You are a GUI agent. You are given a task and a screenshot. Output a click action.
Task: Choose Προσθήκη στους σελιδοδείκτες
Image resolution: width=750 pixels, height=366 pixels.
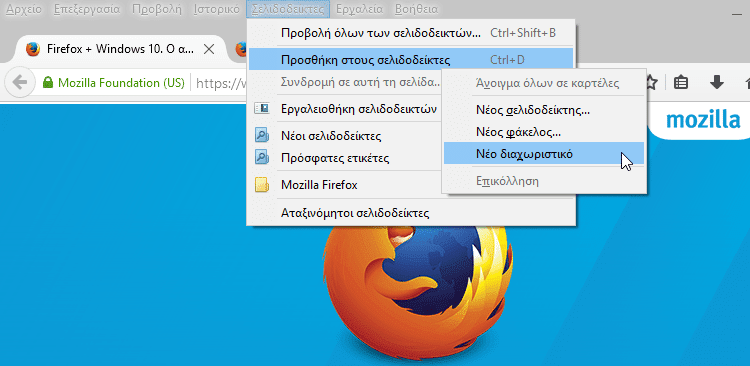[x=411, y=60]
